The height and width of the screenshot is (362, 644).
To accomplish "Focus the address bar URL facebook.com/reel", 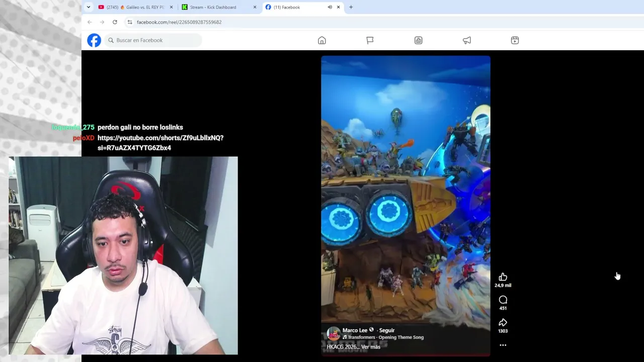I will click(179, 22).
